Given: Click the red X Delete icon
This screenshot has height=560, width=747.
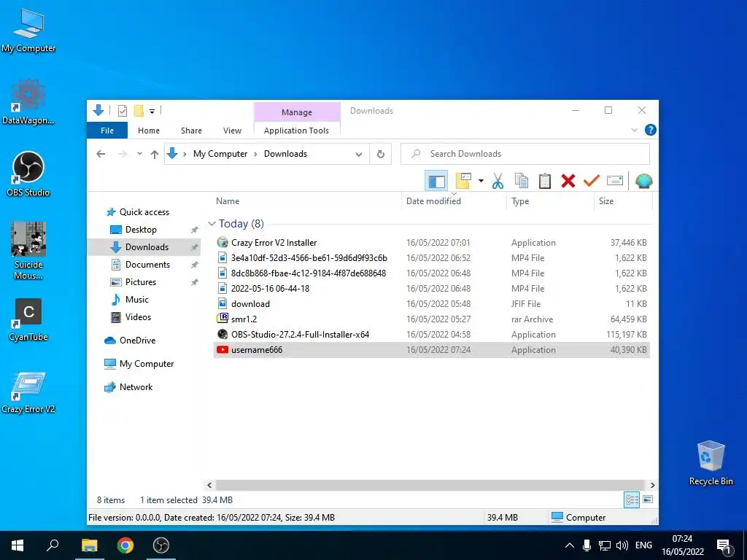Looking at the screenshot, I should (568, 181).
